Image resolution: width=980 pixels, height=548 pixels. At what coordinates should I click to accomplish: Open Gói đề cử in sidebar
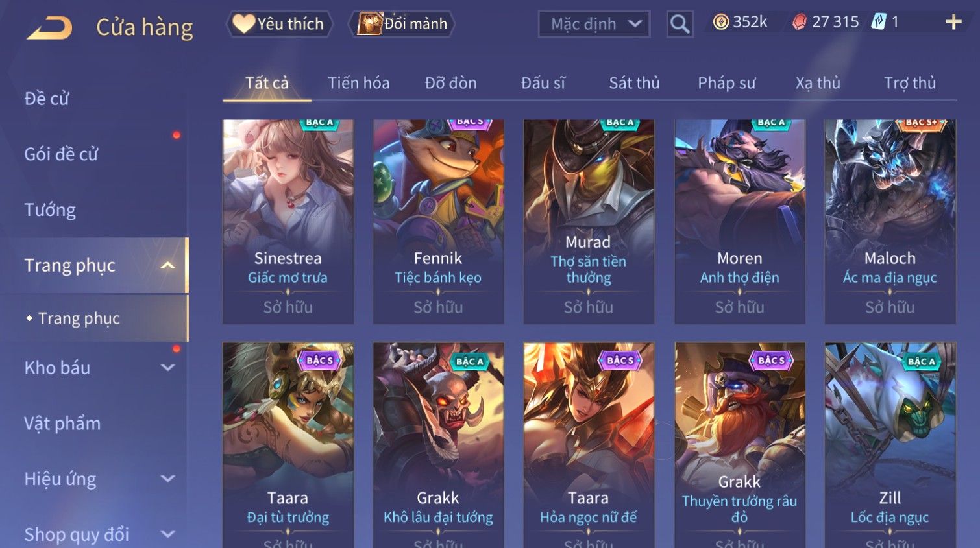pyautogui.click(x=61, y=154)
